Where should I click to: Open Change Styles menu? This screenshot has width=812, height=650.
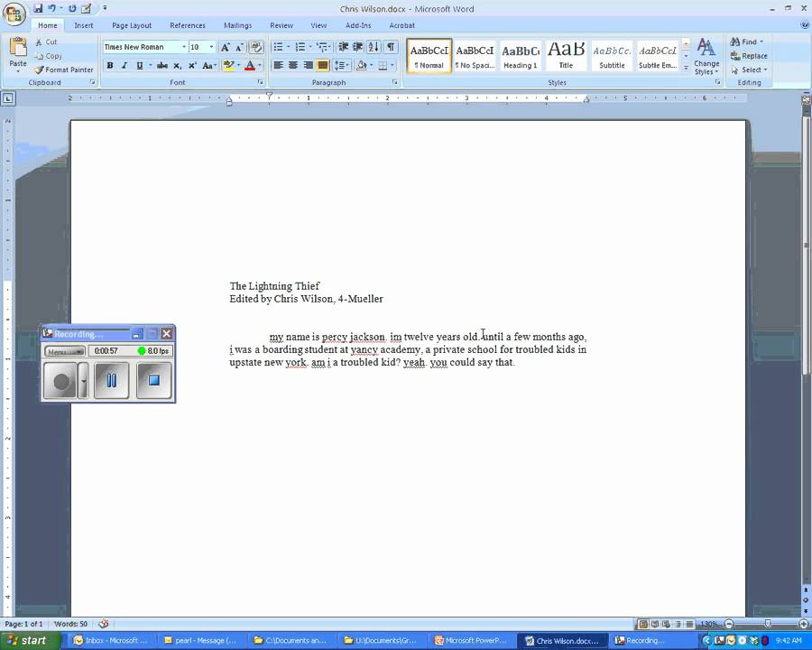(706, 57)
